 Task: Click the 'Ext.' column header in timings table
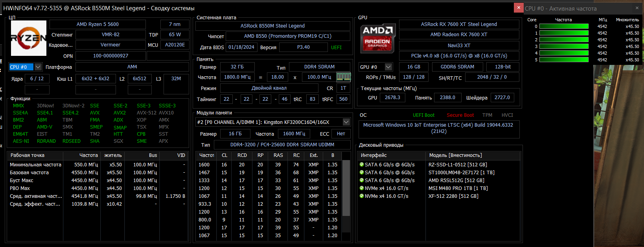pyautogui.click(x=314, y=155)
